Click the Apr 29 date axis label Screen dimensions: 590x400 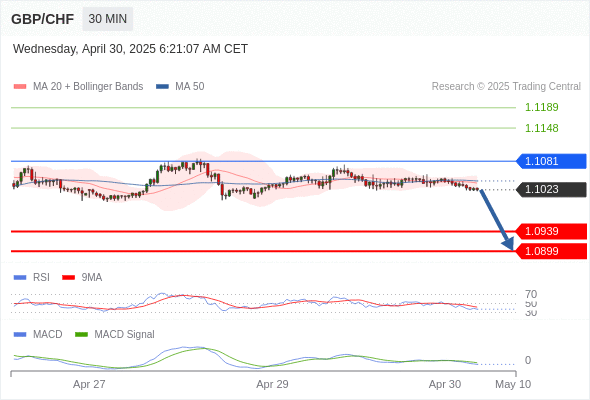point(272,384)
